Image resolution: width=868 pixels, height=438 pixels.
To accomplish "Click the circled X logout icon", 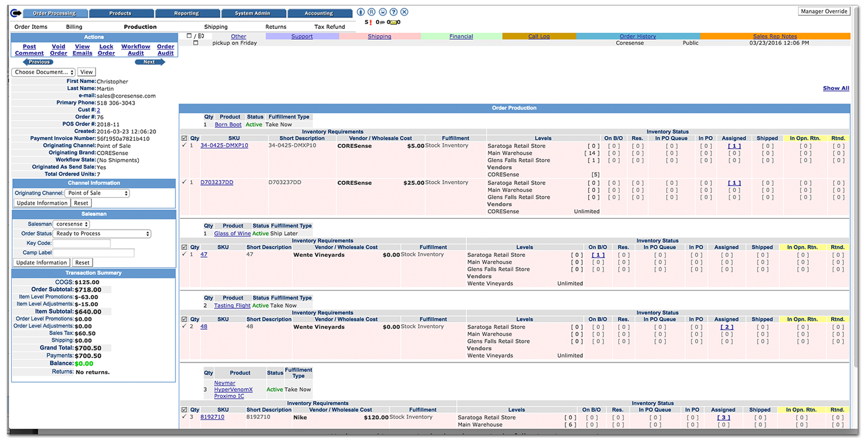I will pyautogui.click(x=404, y=12).
